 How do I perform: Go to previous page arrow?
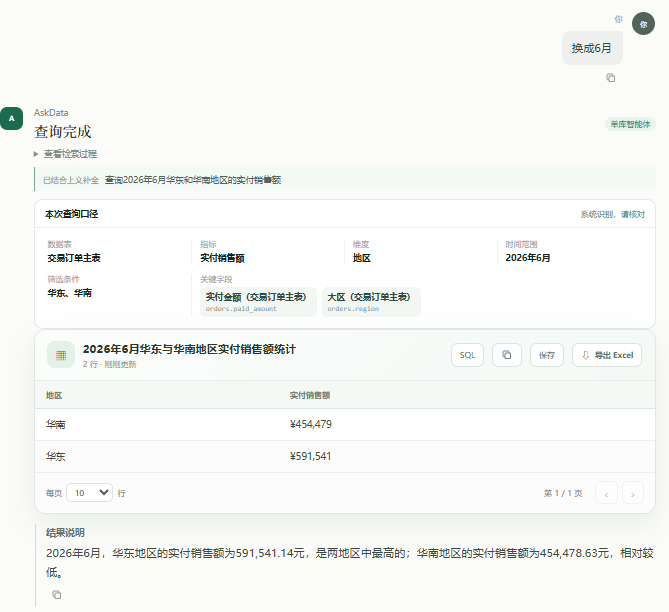coord(606,493)
